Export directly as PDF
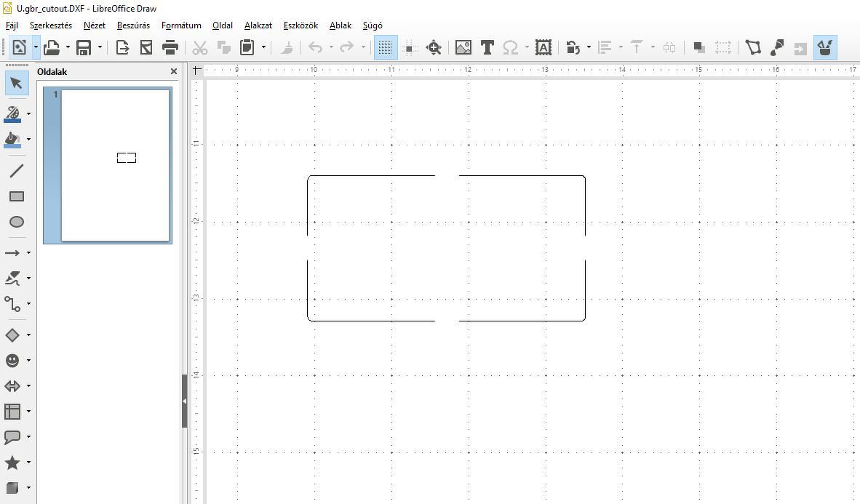 pyautogui.click(x=146, y=48)
